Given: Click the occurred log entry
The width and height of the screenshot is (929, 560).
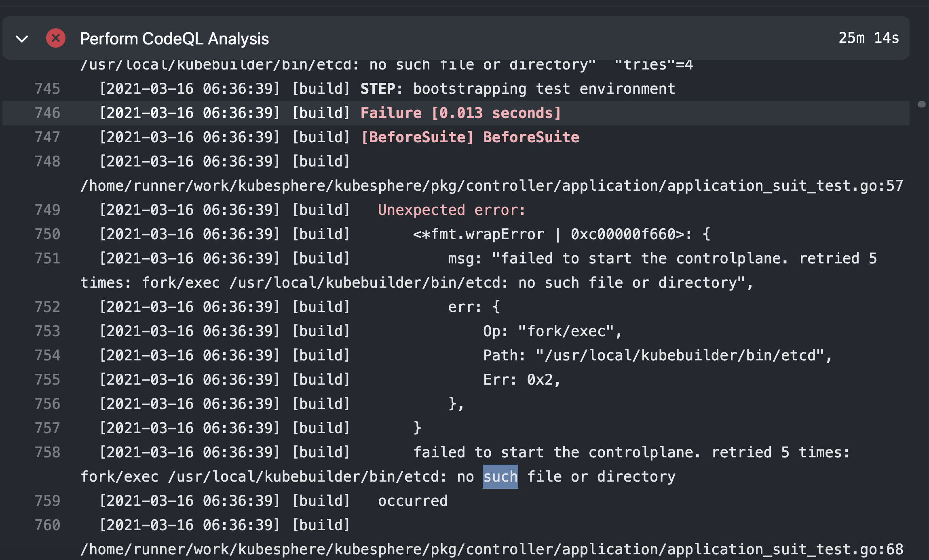Looking at the screenshot, I should pyautogui.click(x=413, y=501).
